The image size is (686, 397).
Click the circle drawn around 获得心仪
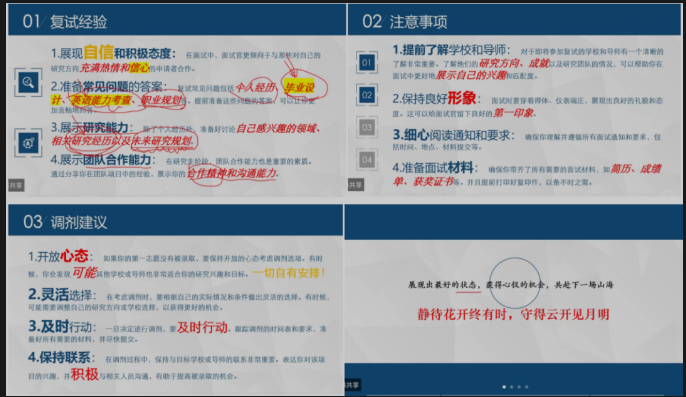click(x=514, y=283)
